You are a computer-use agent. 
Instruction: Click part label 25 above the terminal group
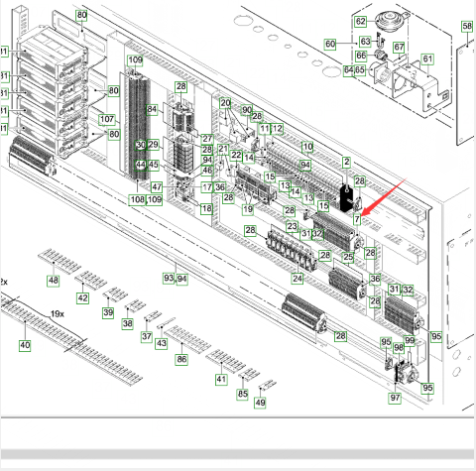348,257
